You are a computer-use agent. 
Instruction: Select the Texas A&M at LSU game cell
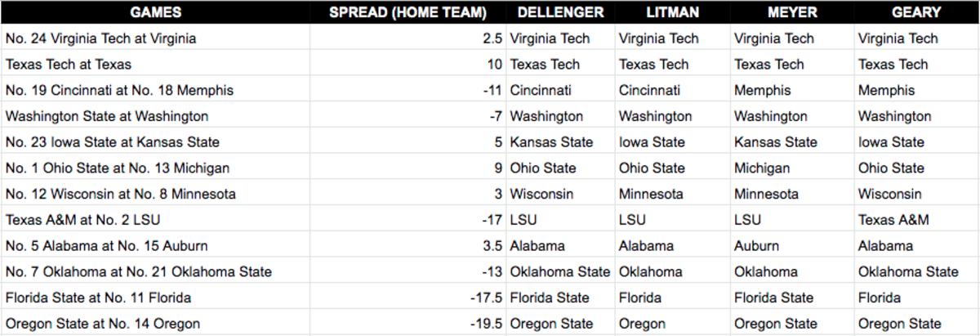point(87,220)
